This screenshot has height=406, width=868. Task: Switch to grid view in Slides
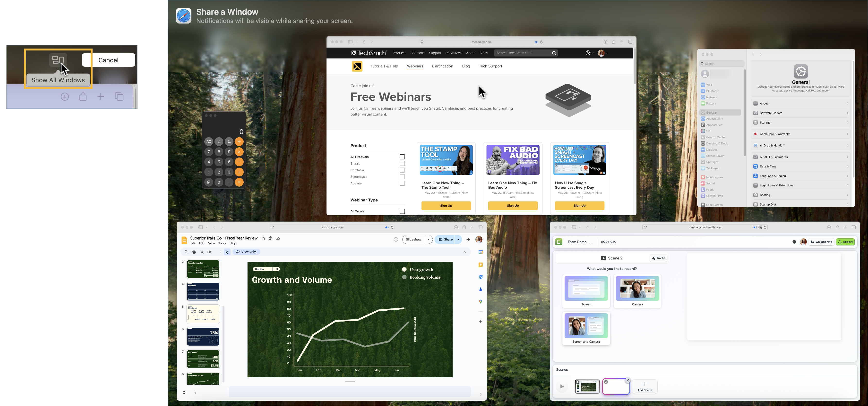[x=185, y=393]
